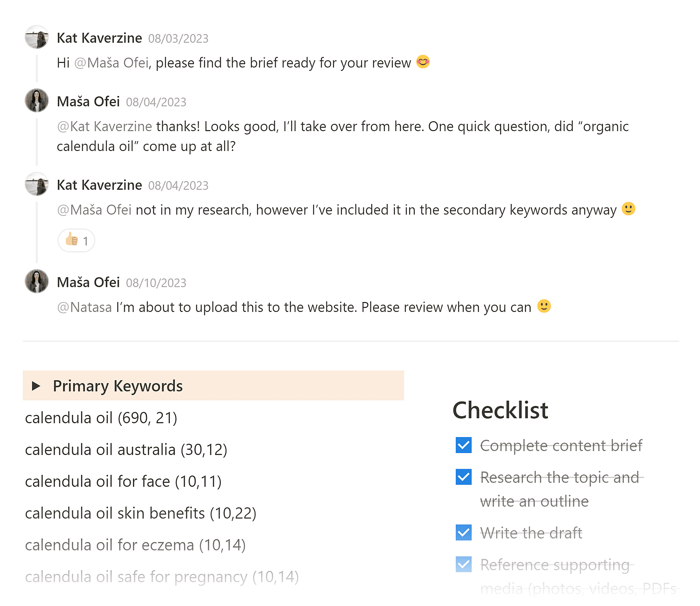Image resolution: width=700 pixels, height=606 pixels.
Task: Uncheck the 'Write the draft' checkbox
Action: pos(463,533)
